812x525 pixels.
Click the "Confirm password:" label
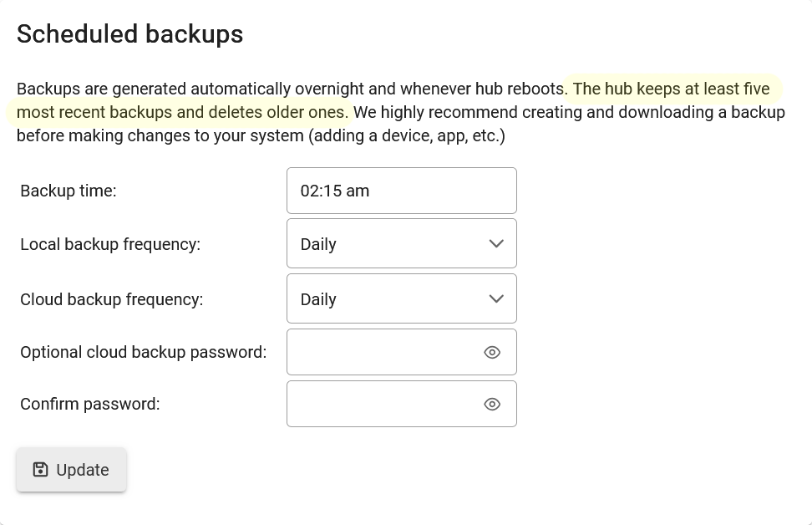[x=90, y=405]
